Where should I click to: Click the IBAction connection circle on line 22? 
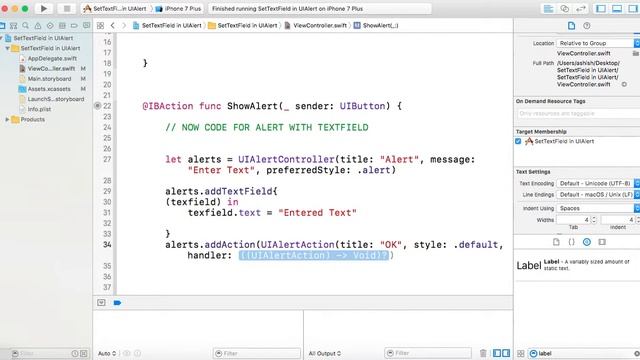point(97,106)
